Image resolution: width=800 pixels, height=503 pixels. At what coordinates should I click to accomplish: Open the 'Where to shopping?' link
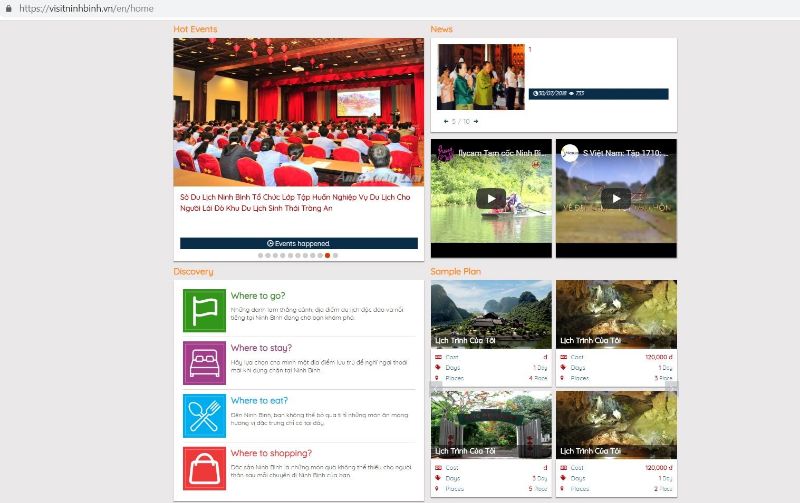click(x=271, y=453)
